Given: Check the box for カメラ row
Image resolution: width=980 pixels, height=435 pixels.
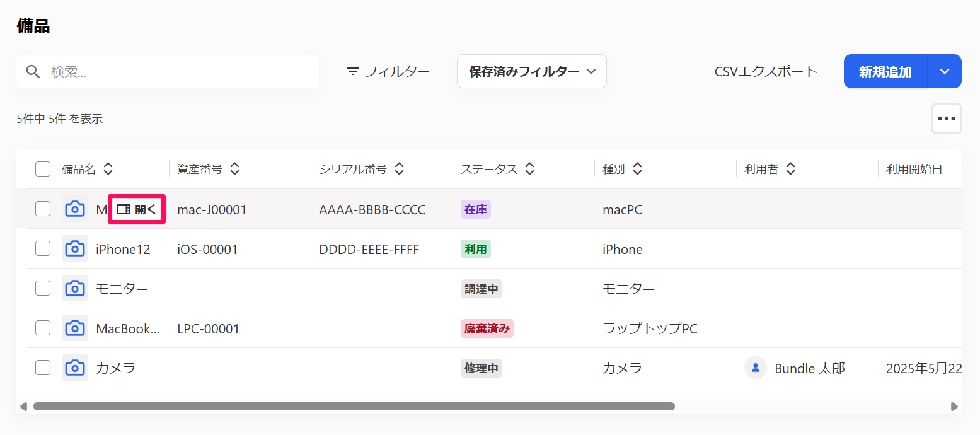Looking at the screenshot, I should pos(43,368).
